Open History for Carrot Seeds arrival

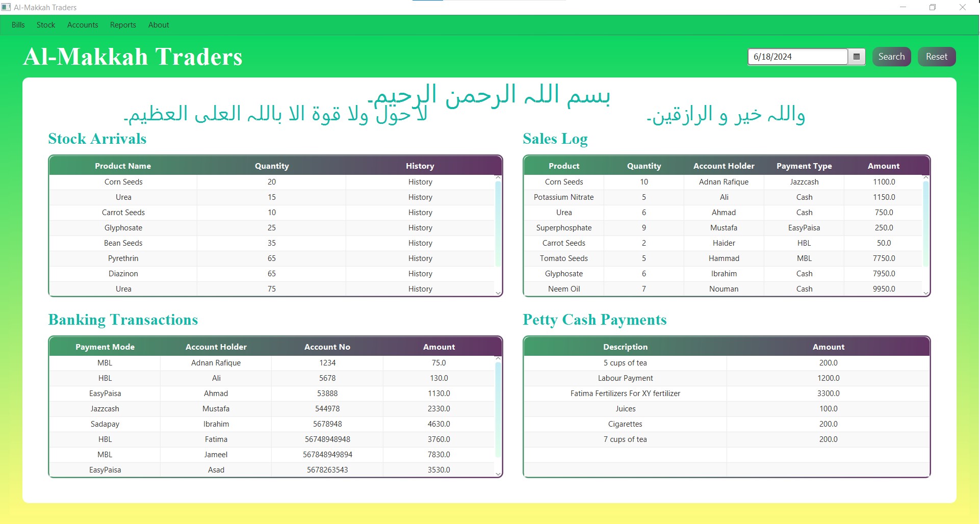pos(420,213)
